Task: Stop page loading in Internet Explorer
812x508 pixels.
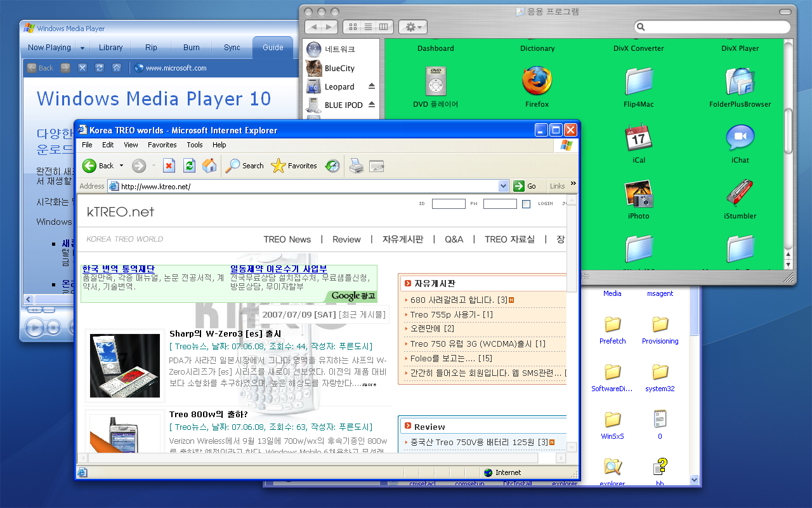Action: point(169,166)
